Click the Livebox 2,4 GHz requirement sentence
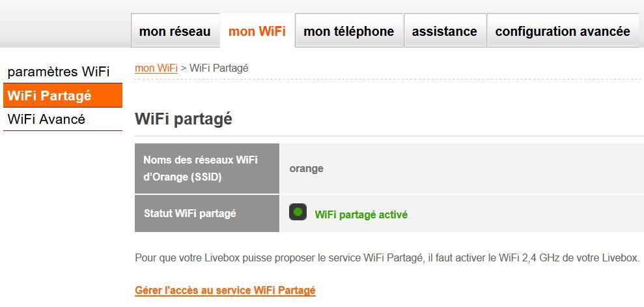The height and width of the screenshot is (307, 644). pos(387,258)
